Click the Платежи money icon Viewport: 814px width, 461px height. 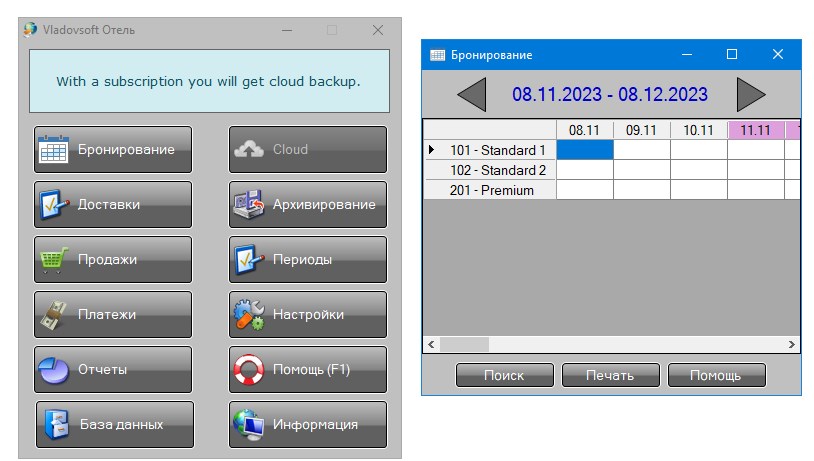[x=53, y=315]
